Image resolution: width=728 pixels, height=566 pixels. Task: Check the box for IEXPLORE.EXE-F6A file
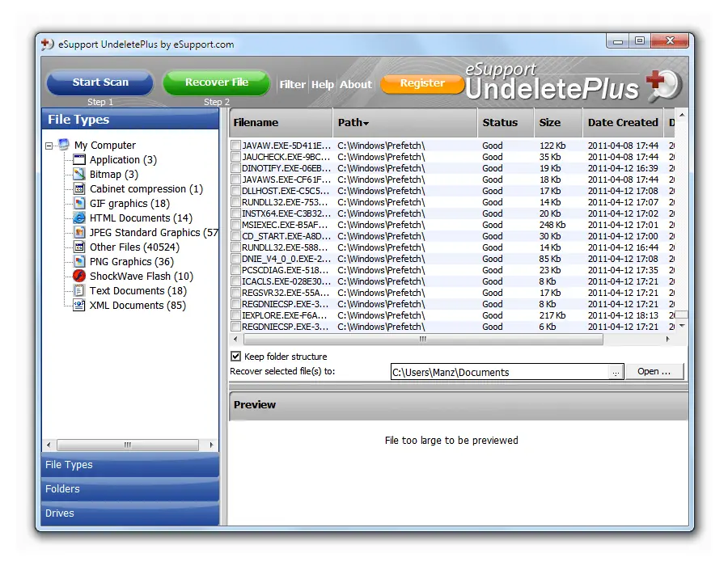click(x=236, y=315)
